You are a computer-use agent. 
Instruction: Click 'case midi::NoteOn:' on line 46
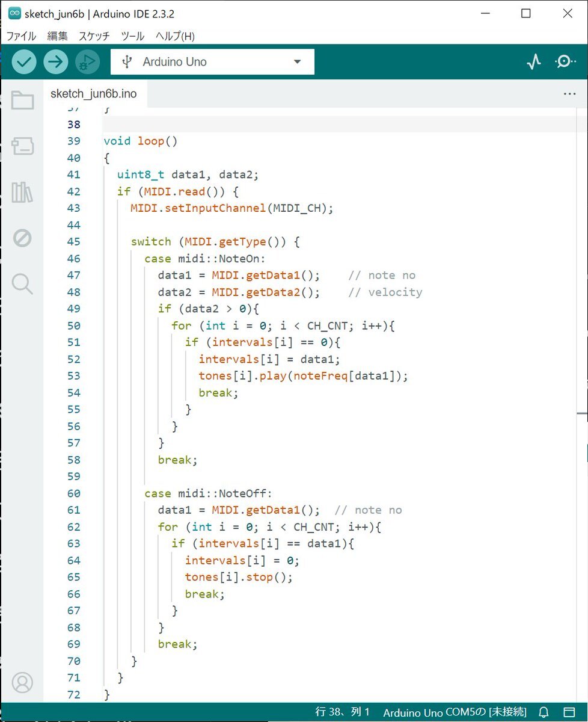click(205, 259)
